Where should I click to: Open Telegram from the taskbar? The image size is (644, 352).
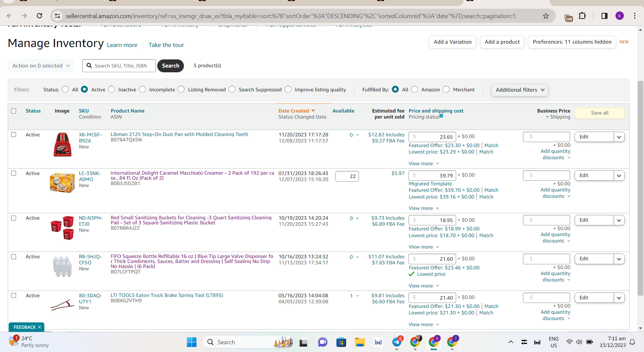pyautogui.click(x=397, y=342)
